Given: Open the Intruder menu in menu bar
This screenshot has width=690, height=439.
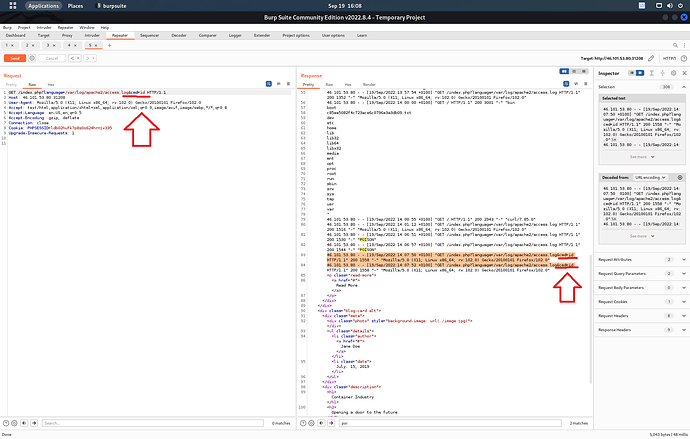Looking at the screenshot, I should coord(44,27).
